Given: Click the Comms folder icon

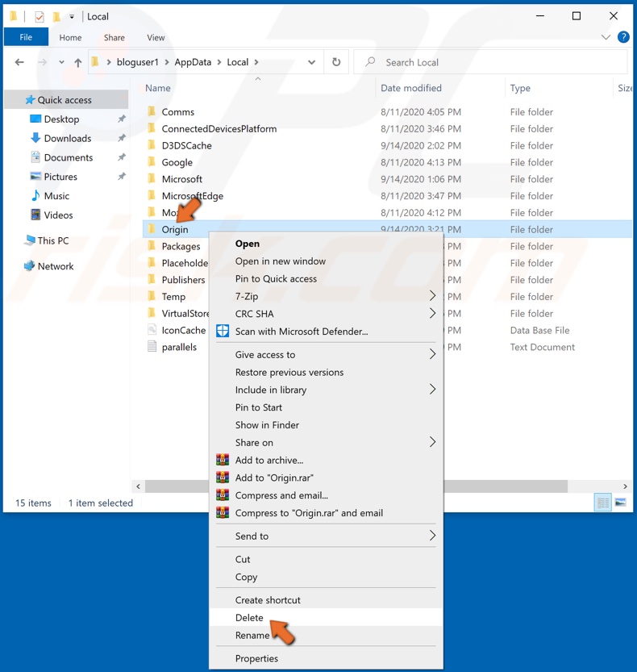Looking at the screenshot, I should click(152, 111).
